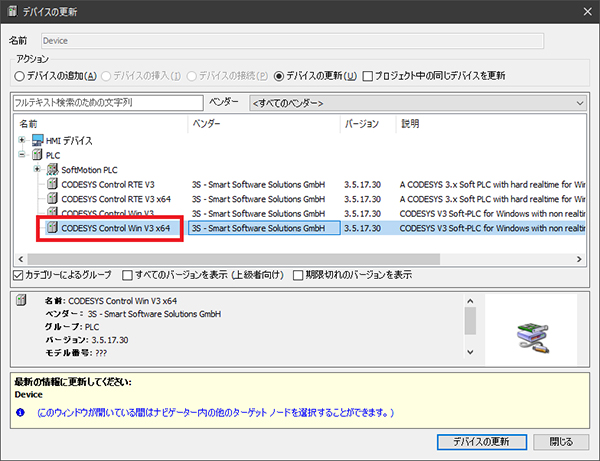The width and height of the screenshot is (600, 461).
Task: Click the details panel vertical scrollbar thumb
Action: coord(471,321)
